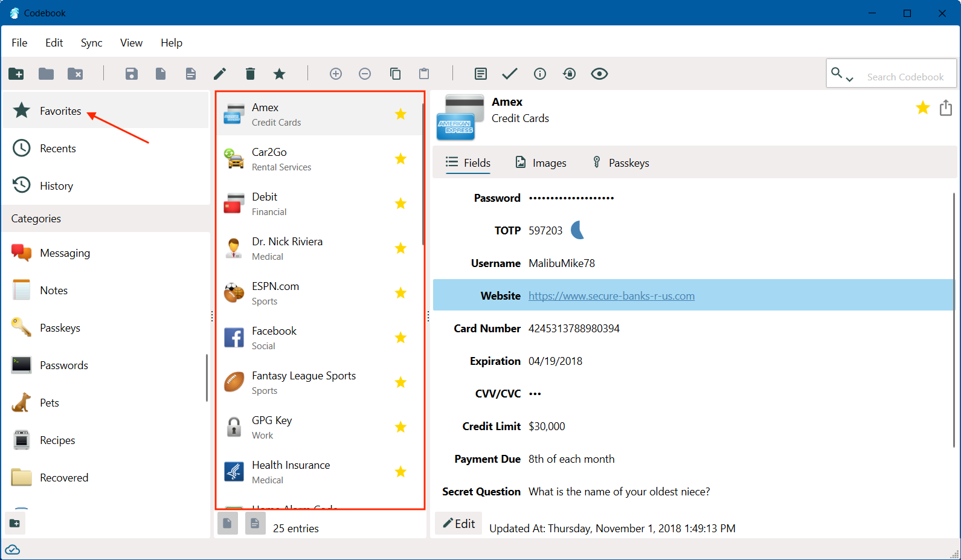Viewport: 961px width, 560px height.
Task: Toggle the favorite star on the Car2Go row
Action: point(400,159)
